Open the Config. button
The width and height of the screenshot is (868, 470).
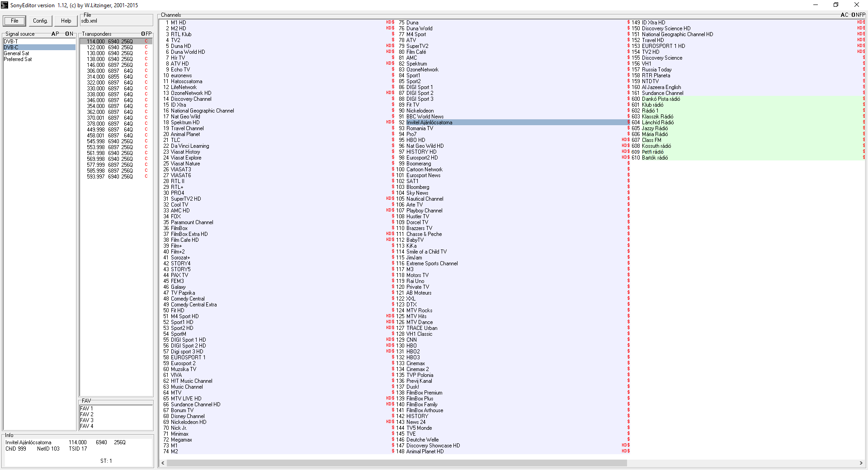point(40,21)
